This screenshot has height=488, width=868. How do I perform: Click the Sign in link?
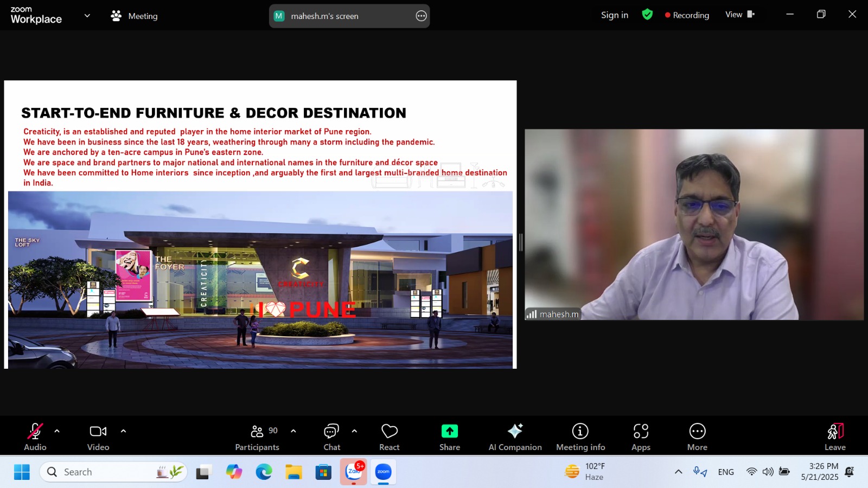(x=614, y=15)
